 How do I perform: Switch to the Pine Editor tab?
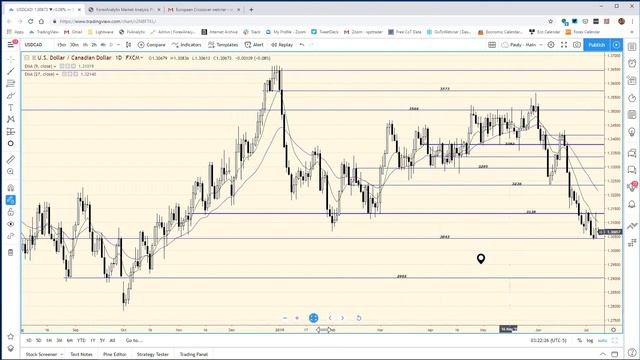pos(115,354)
